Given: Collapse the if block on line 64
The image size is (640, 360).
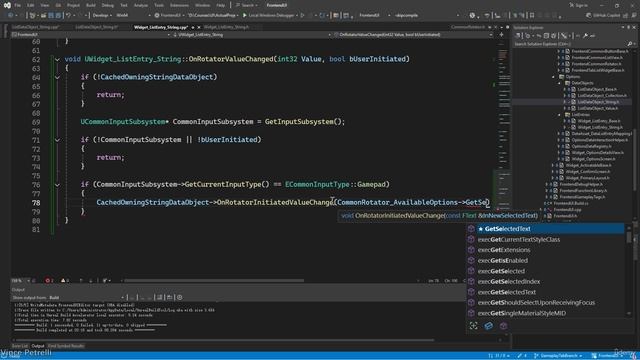Looking at the screenshot, I should [57, 78].
